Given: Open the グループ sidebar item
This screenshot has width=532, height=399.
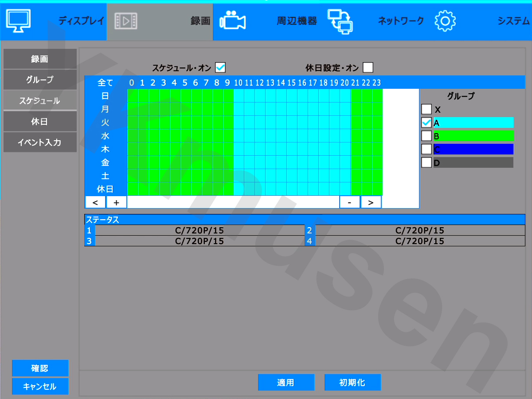Looking at the screenshot, I should point(40,80).
